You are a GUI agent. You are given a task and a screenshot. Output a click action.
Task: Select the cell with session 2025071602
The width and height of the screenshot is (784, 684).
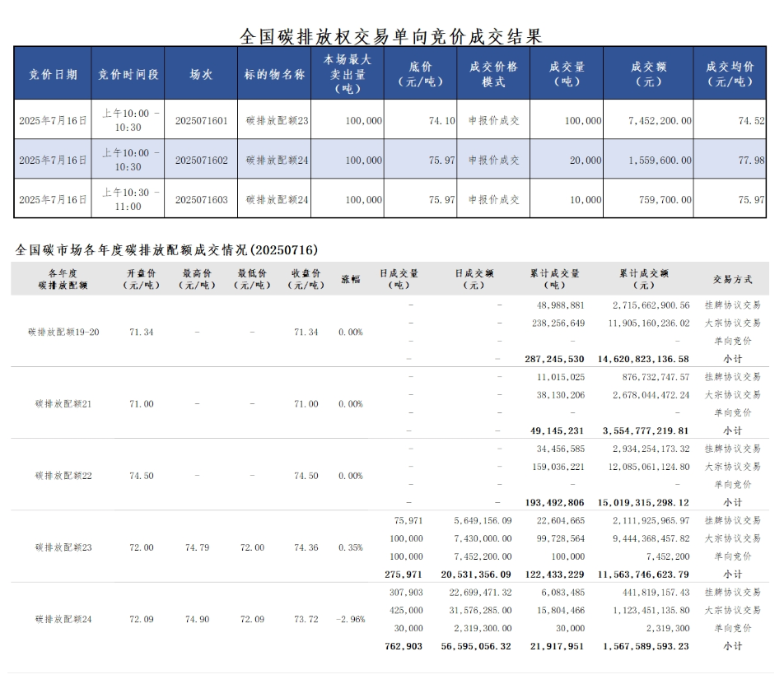pyautogui.click(x=201, y=160)
